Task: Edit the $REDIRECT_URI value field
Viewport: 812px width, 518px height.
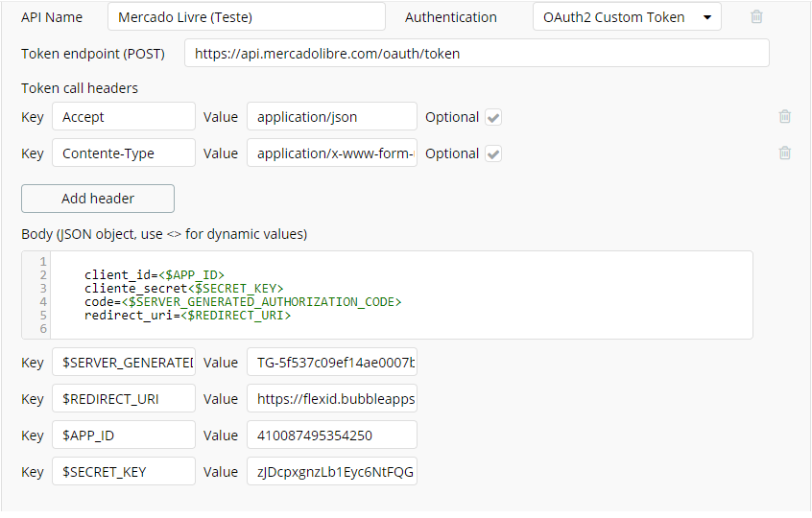Action: tap(331, 399)
